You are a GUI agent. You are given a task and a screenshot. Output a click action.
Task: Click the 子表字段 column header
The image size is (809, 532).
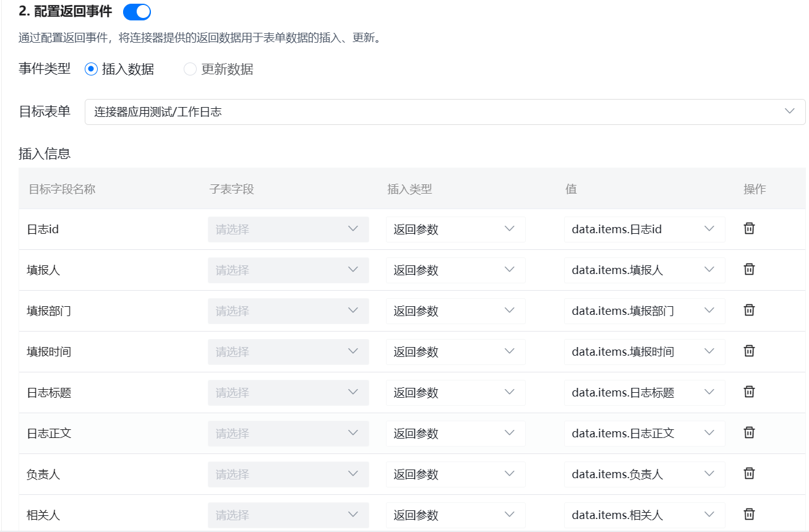[x=231, y=189]
